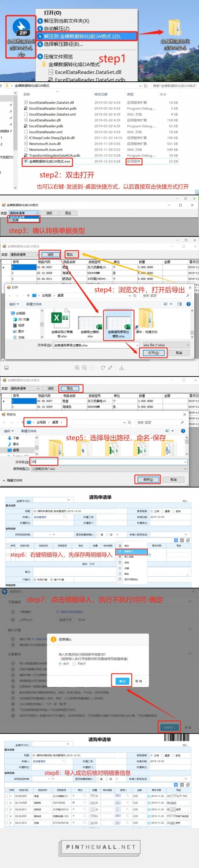The height and width of the screenshot is (868, 199).
Task: Collapse 隐藏文件夹 in Save As dialog
Action: click(x=13, y=480)
